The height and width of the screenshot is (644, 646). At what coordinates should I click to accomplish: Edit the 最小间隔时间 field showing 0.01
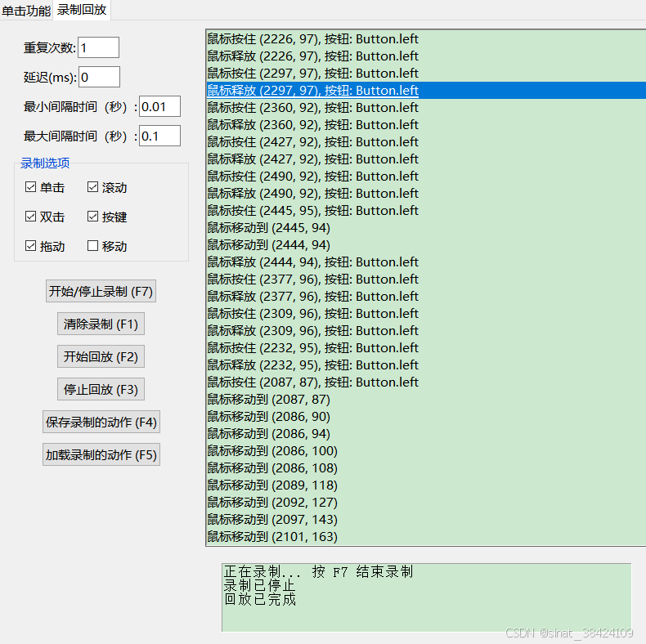[x=159, y=106]
